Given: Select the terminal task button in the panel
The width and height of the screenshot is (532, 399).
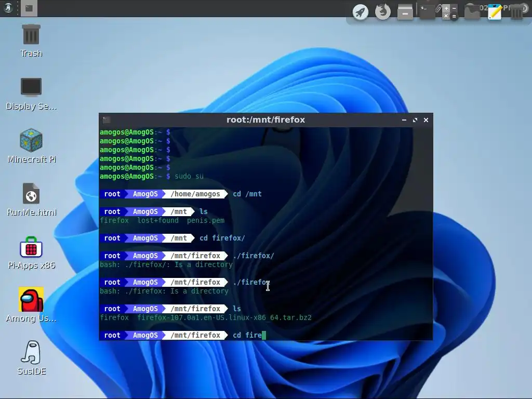Looking at the screenshot, I should [x=29, y=8].
